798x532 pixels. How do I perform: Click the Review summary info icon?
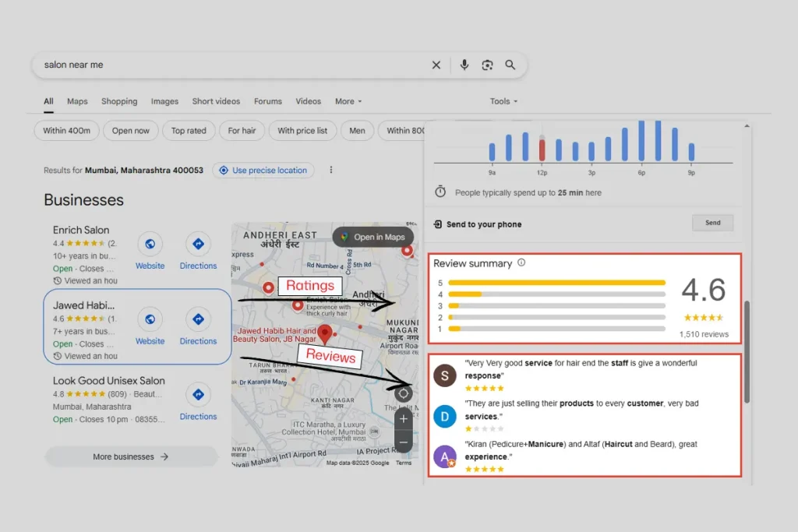[x=521, y=262]
